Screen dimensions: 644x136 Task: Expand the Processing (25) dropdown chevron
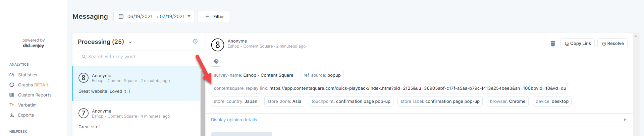coord(130,42)
